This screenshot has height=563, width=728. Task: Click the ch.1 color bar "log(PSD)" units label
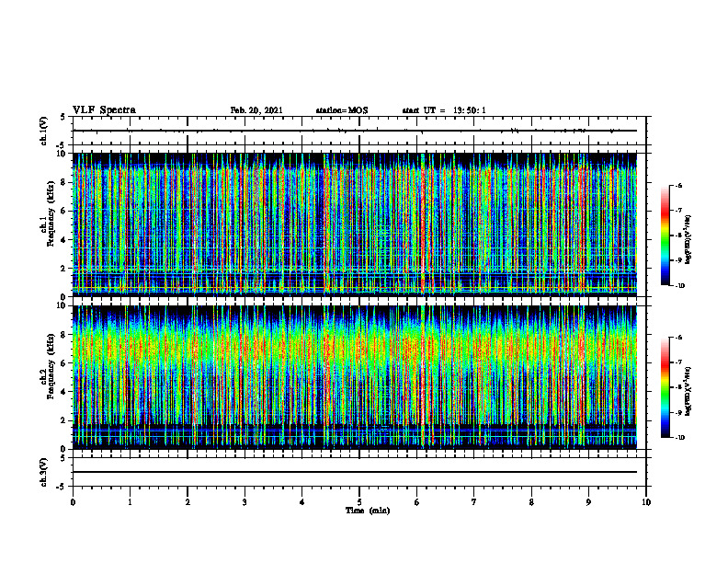[688, 240]
